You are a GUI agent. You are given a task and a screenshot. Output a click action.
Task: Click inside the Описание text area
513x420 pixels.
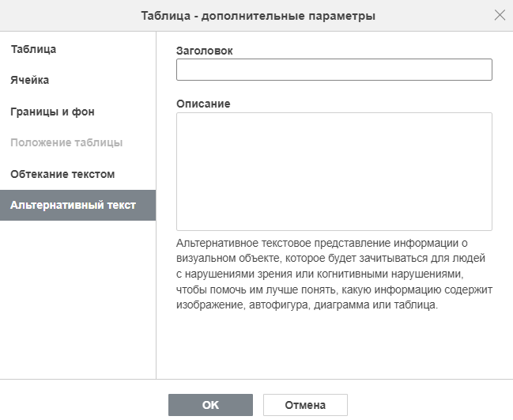click(x=334, y=172)
